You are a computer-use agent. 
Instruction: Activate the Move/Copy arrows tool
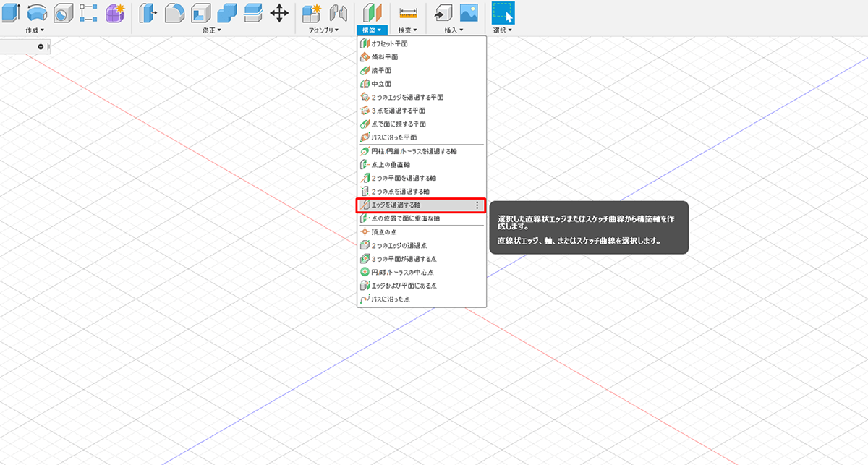pyautogui.click(x=279, y=12)
